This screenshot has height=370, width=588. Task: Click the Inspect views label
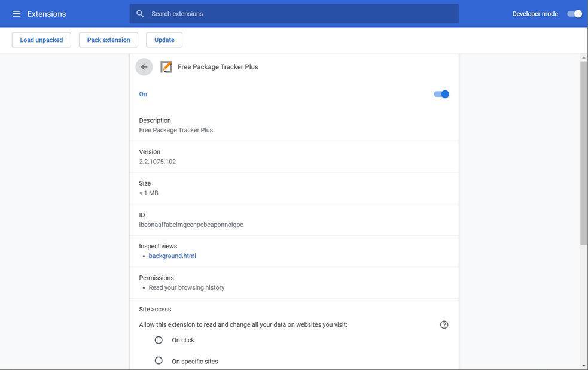point(158,246)
